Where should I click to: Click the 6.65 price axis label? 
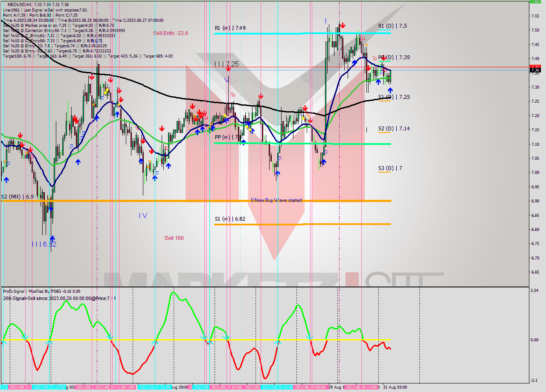(535, 272)
